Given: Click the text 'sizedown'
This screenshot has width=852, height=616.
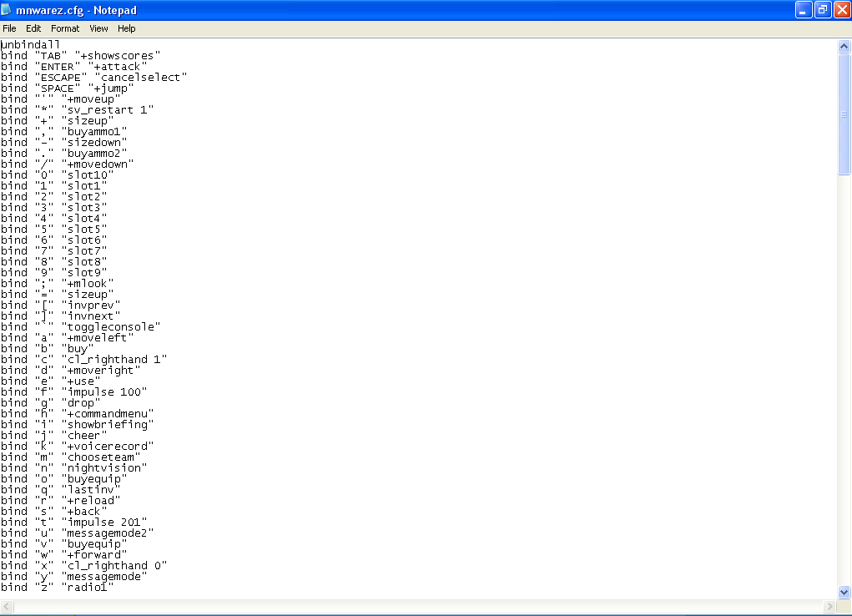Looking at the screenshot, I should pyautogui.click(x=94, y=143).
